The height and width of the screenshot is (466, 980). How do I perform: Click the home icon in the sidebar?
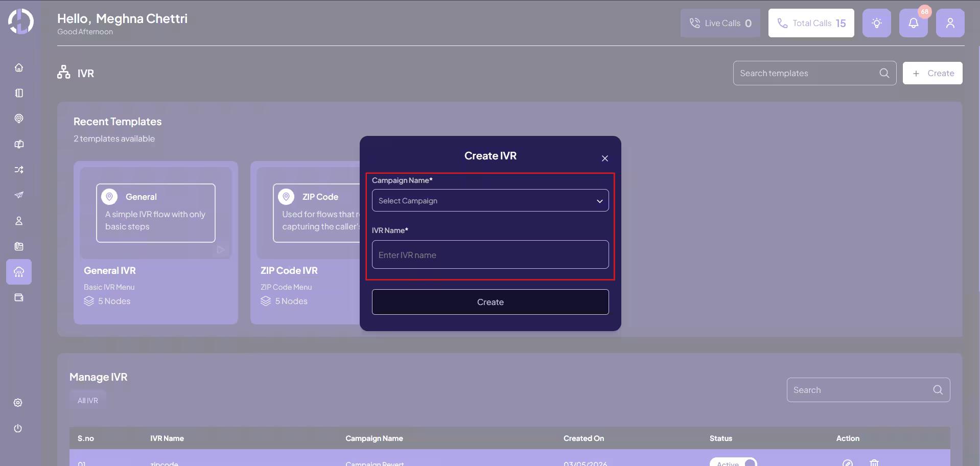tap(19, 68)
